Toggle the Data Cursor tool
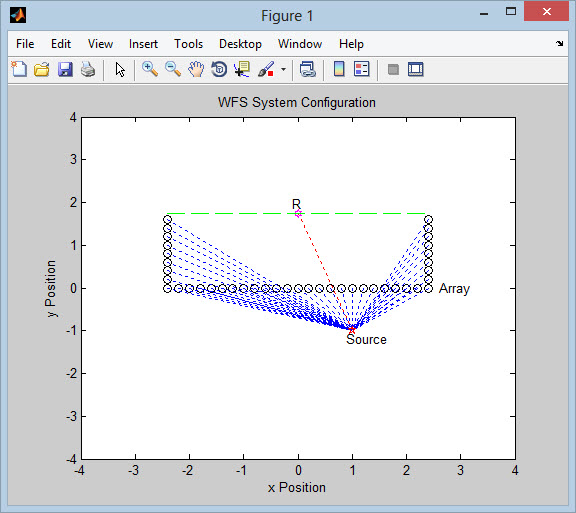The image size is (576, 513). pyautogui.click(x=242, y=69)
